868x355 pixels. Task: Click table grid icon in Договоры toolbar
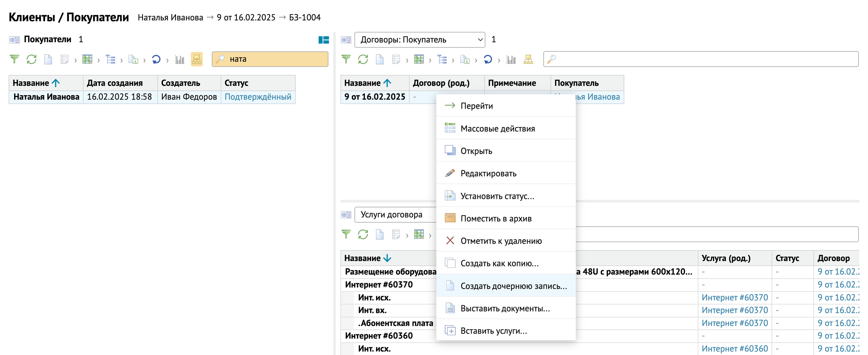[x=419, y=59]
